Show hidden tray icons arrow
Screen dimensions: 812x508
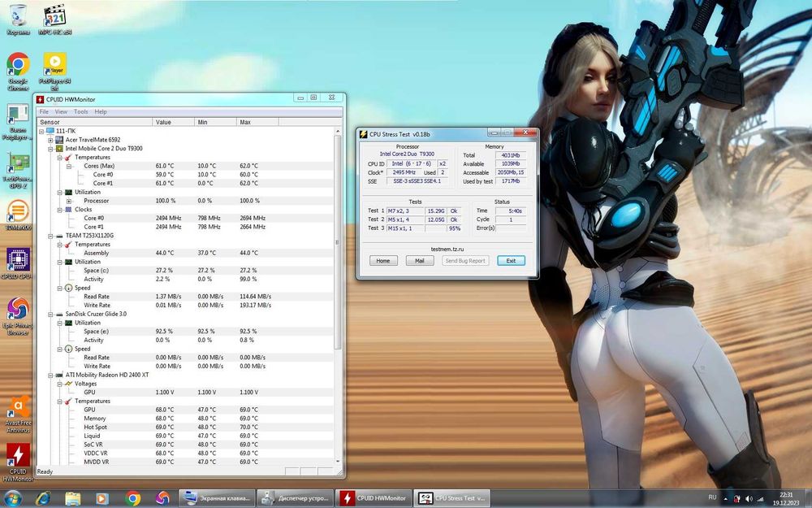tap(725, 499)
